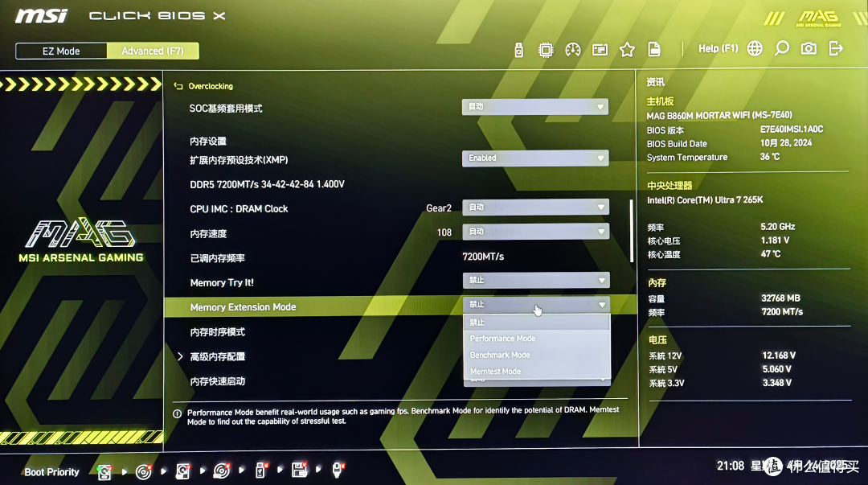This screenshot has width=868, height=485.
Task: Open the M-Flash USB update icon
Action: click(518, 50)
